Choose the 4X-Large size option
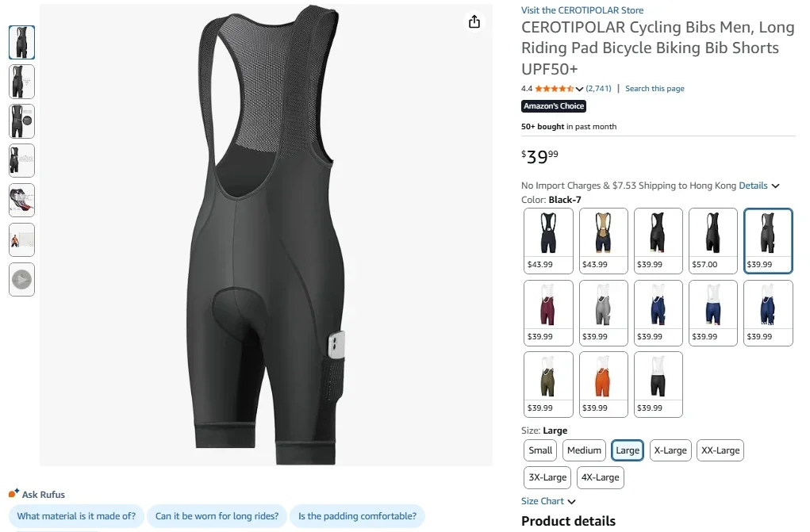The width and height of the screenshot is (810, 532). (600, 477)
